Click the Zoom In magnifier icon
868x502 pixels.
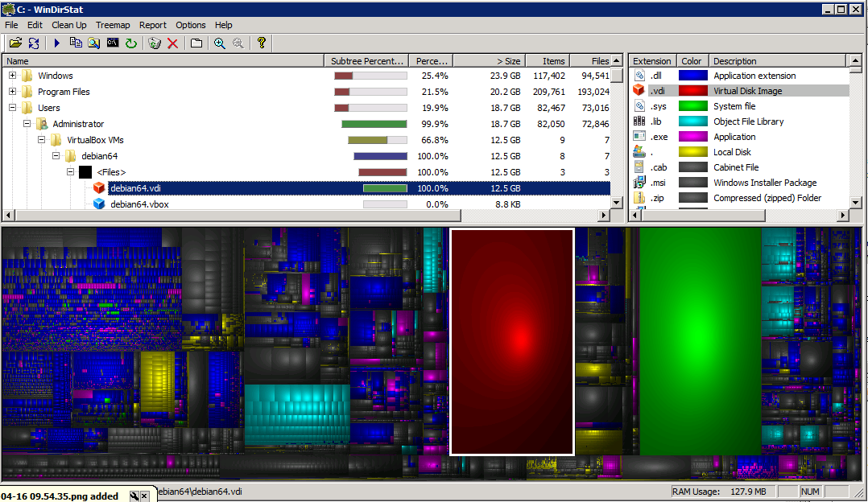(x=219, y=43)
